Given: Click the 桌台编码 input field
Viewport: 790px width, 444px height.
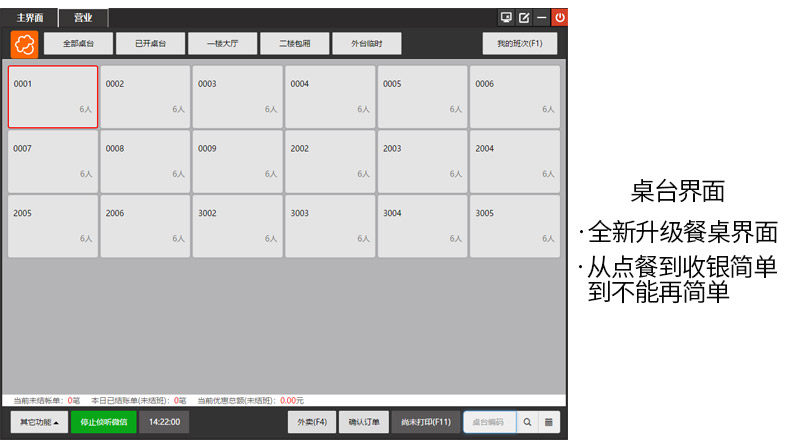Looking at the screenshot, I should [x=490, y=422].
